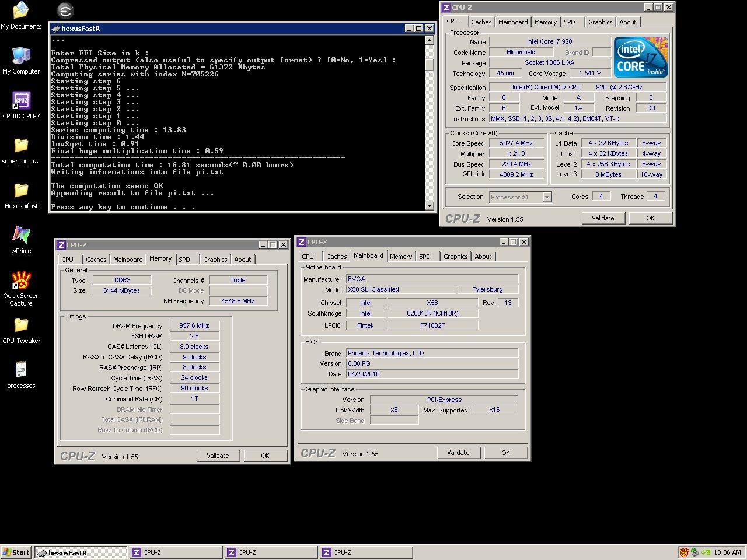
Task: Click the CAS# Latency value 8.0 clocks
Action: [x=194, y=347]
